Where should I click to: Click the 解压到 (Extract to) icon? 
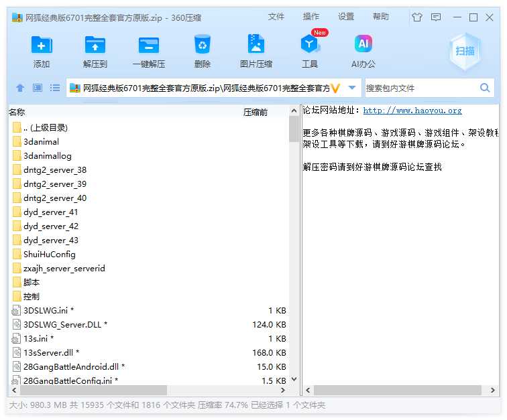95,45
